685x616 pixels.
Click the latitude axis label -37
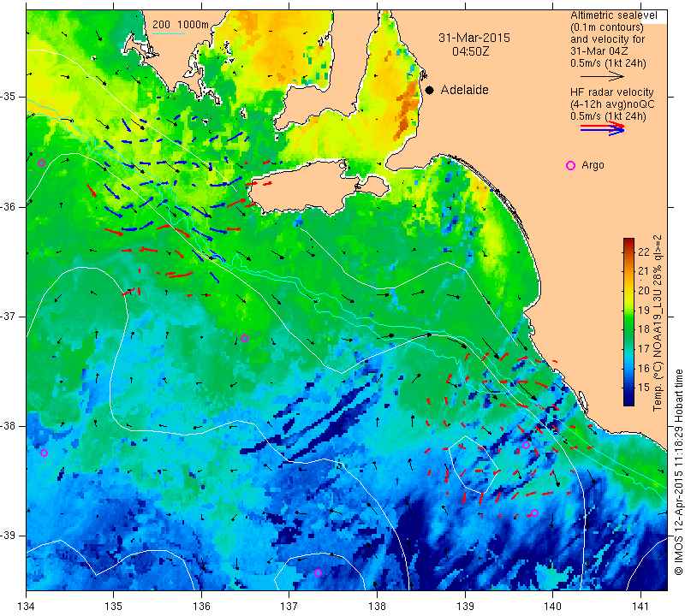coord(9,316)
